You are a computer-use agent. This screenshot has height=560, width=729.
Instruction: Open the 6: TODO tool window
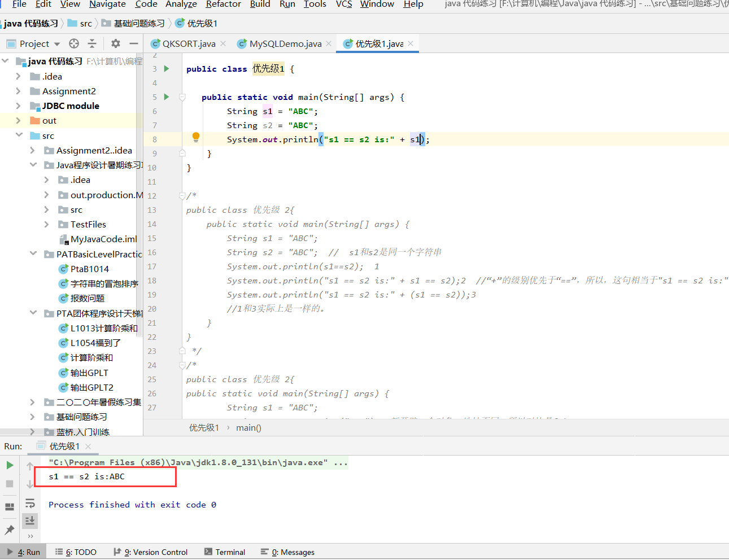(76, 552)
